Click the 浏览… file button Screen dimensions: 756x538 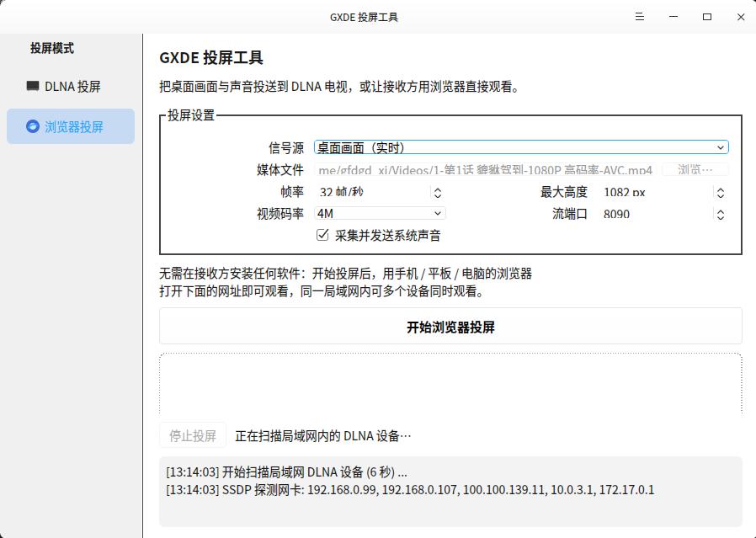pos(695,170)
